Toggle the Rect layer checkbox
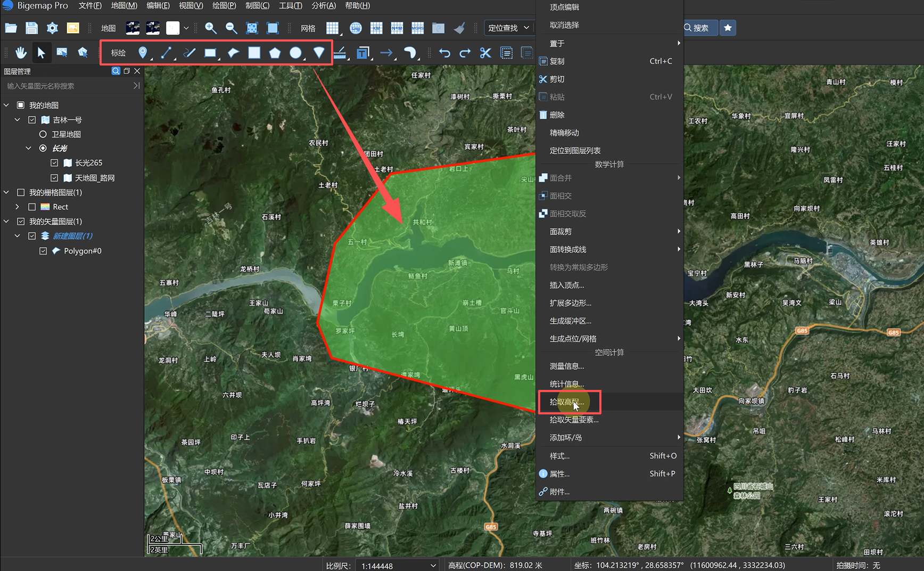Image resolution: width=924 pixels, height=571 pixels. (32, 207)
